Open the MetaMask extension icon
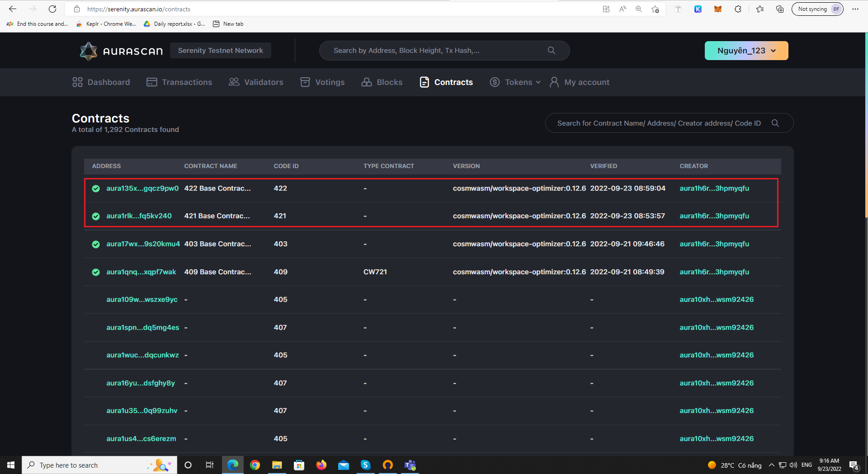Image resolution: width=868 pixels, height=474 pixels. [717, 9]
